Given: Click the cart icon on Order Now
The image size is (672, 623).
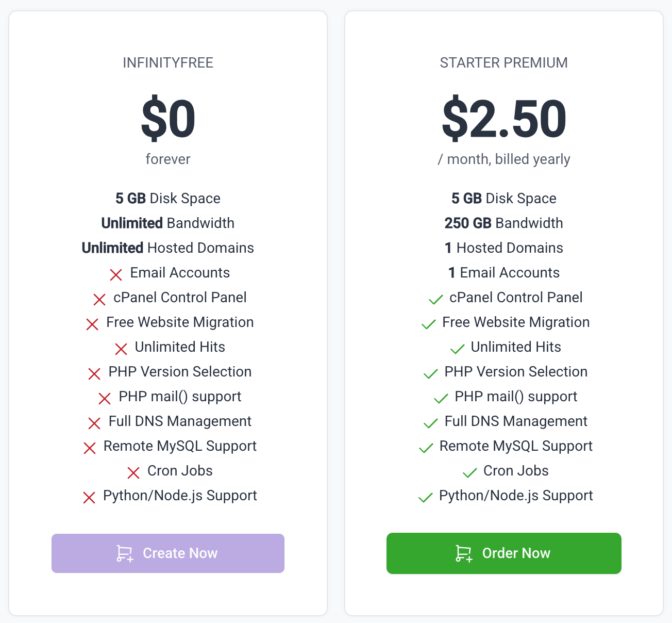Looking at the screenshot, I should click(x=463, y=553).
